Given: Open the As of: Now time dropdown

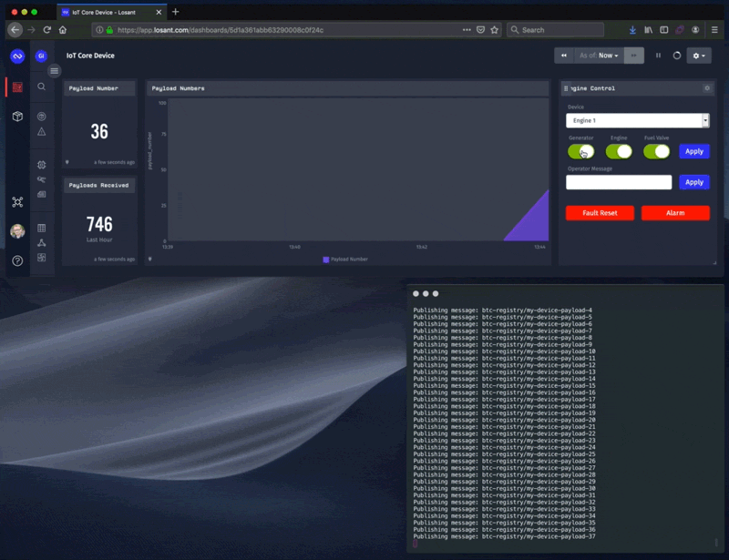Looking at the screenshot, I should (599, 56).
